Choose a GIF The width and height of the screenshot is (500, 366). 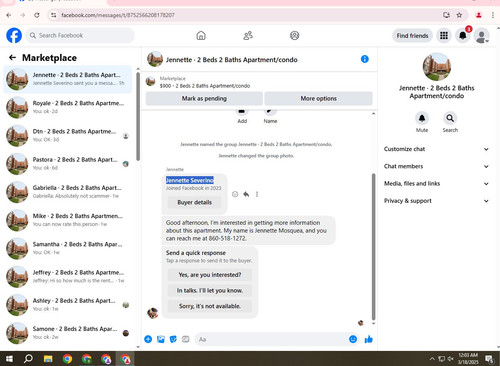coord(185,339)
